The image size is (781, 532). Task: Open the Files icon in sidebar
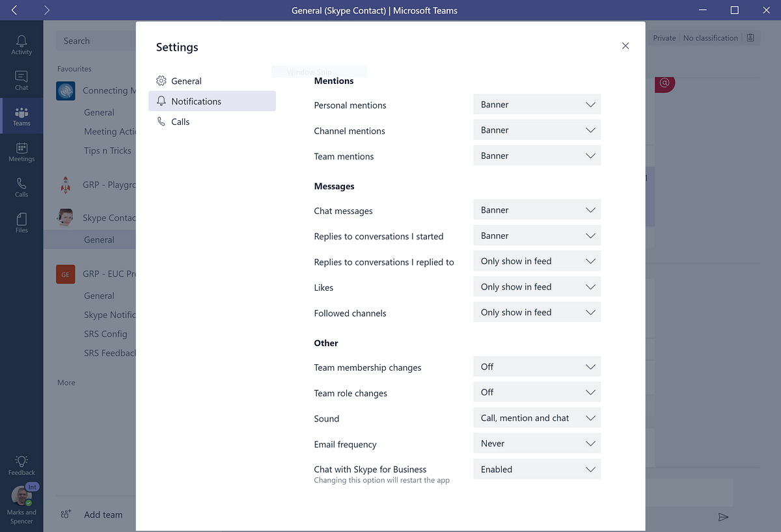click(21, 219)
